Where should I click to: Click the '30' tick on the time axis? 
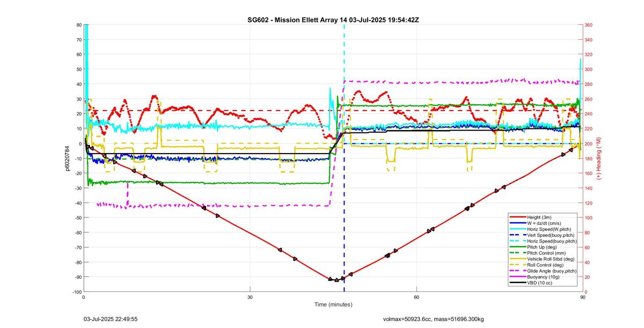250,296
